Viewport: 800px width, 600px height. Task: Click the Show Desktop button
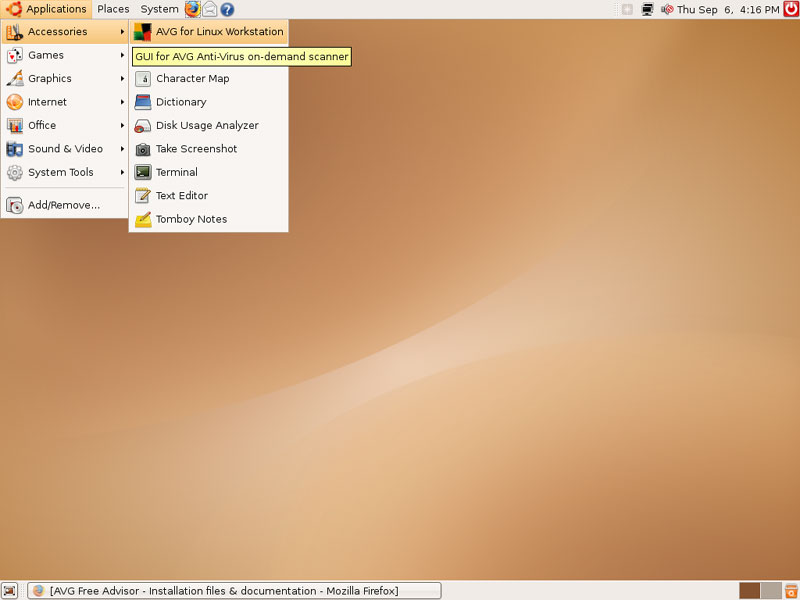click(10, 591)
